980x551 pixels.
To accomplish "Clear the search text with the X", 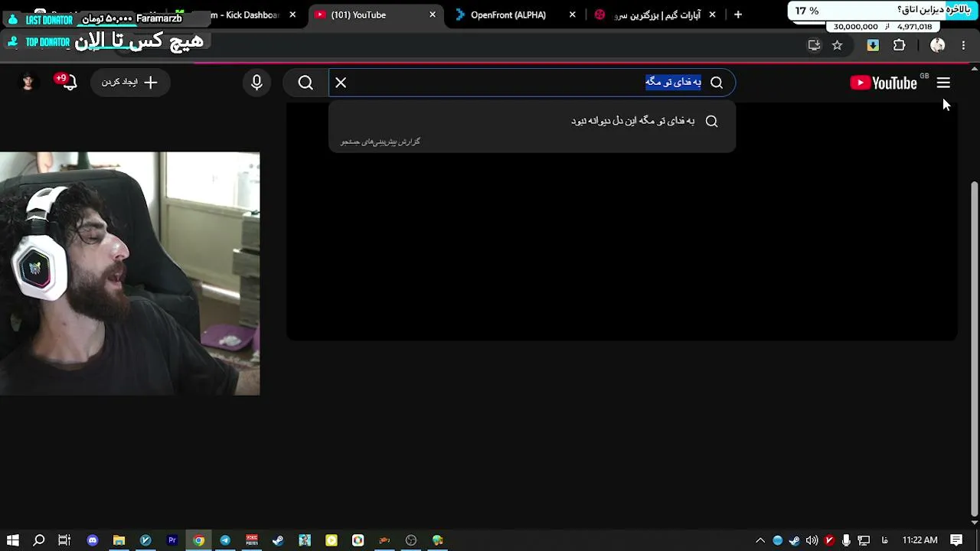I will point(341,83).
